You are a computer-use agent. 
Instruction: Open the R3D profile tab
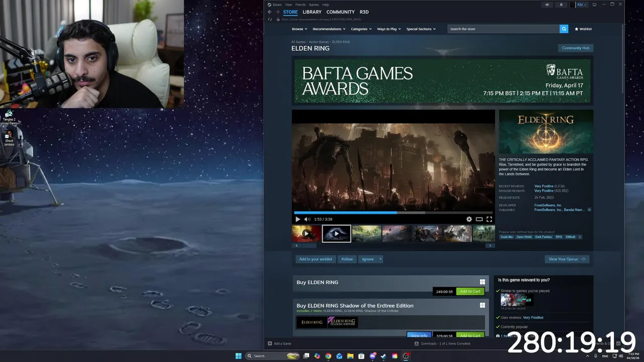click(x=364, y=12)
